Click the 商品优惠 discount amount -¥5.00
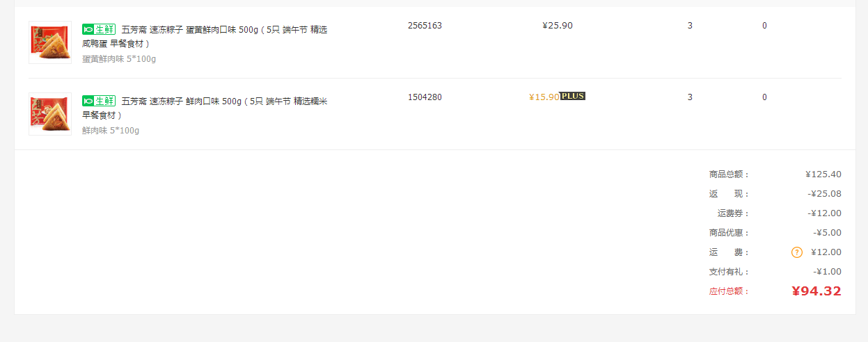Image resolution: width=868 pixels, height=342 pixels. [827, 233]
